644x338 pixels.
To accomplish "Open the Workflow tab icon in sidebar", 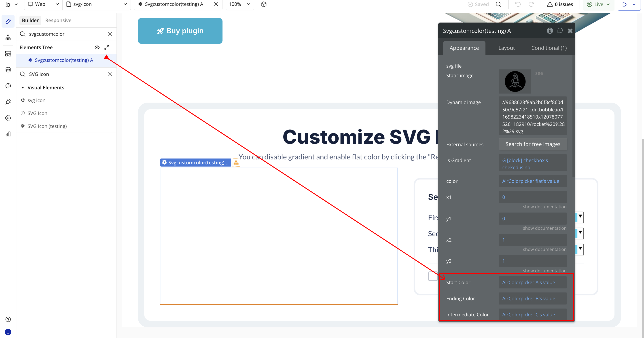I will [x=8, y=38].
